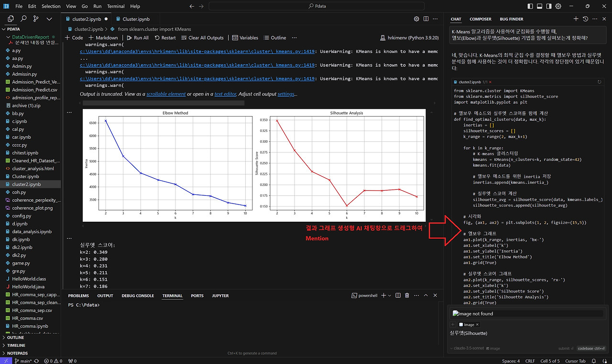This screenshot has width=612, height=364.
Task: Toggle the bottom panel layout
Action: point(540,6)
